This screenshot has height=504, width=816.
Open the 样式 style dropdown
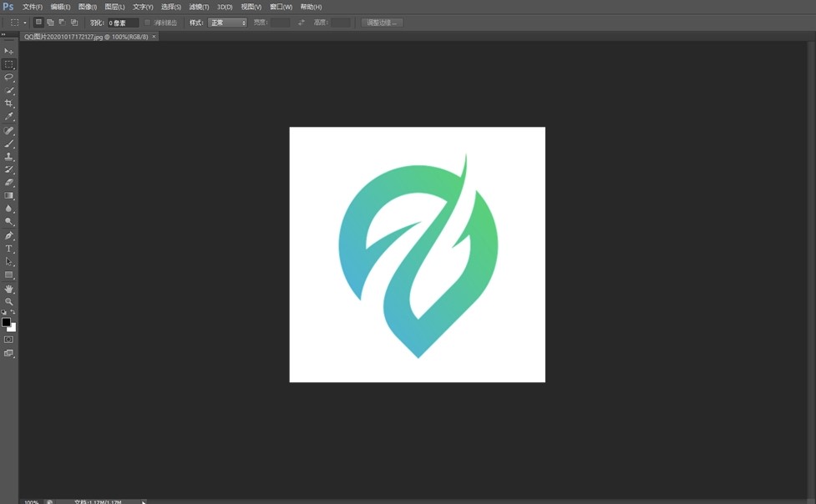click(226, 23)
